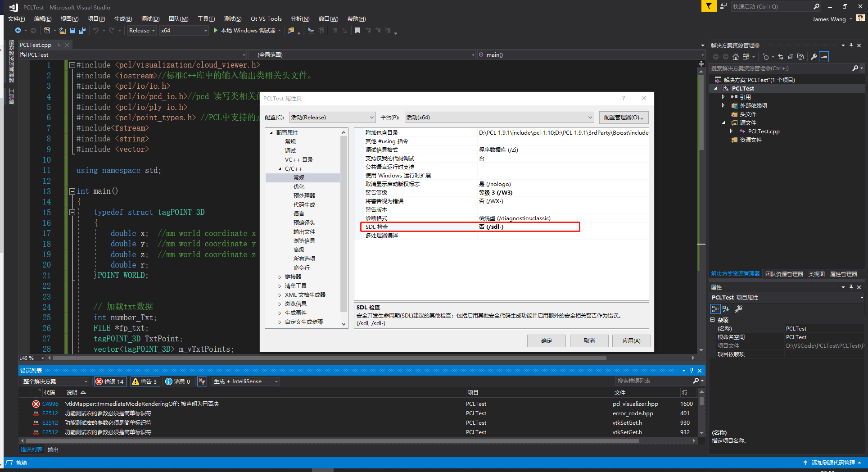Screen dimensions: 868x472
Task: Click the Find in Files toolbar icon
Action: [291, 31]
